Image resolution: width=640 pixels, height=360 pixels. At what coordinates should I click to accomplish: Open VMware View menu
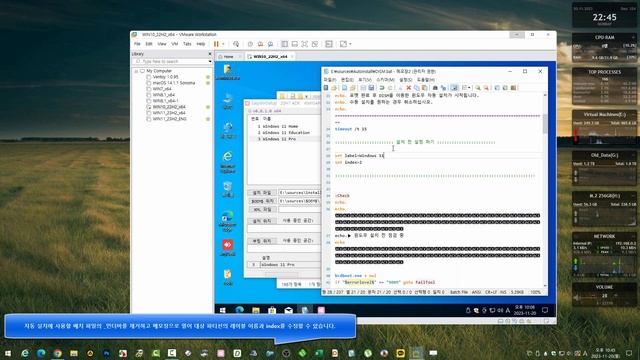162,44
